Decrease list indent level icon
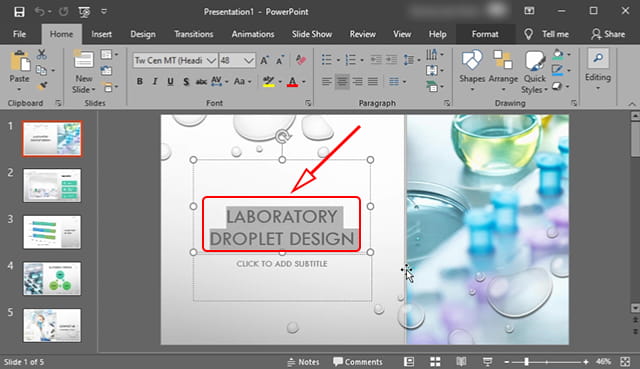The width and height of the screenshot is (640, 369). 376,60
